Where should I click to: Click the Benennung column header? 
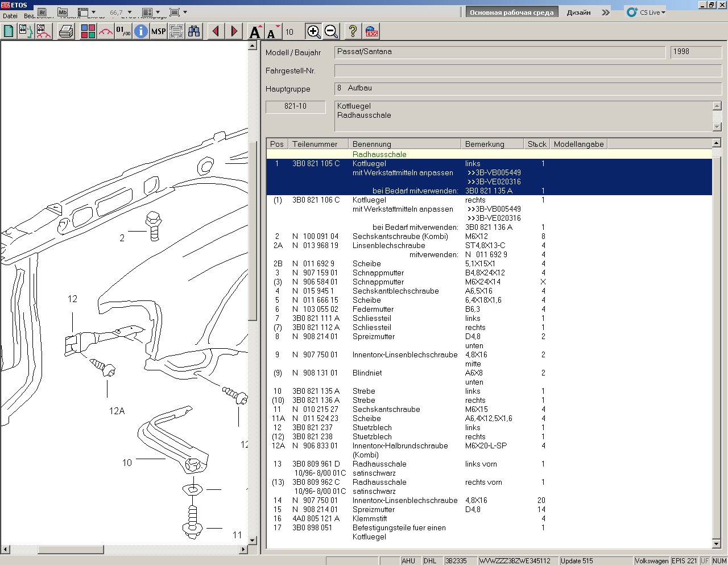pos(404,144)
